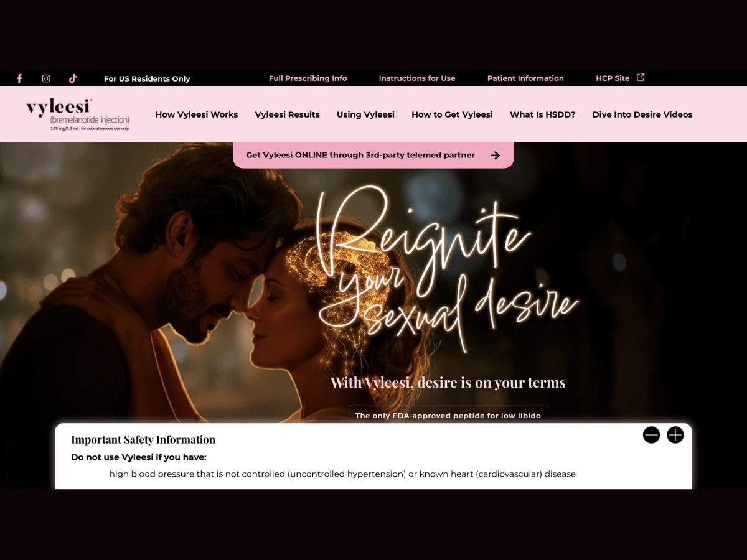Open Instructions for Use link
This screenshot has height=560, width=747.
coord(417,78)
